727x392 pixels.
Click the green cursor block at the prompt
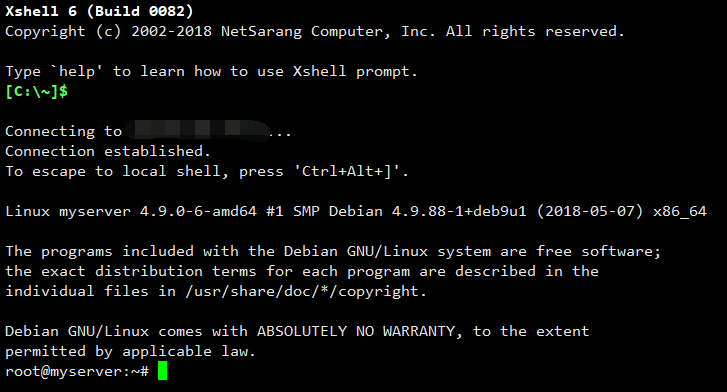[x=162, y=371]
